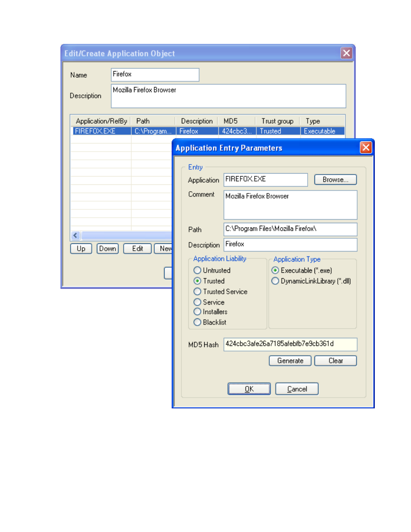Select the FIREFOX.EXE row cell
411x532 pixels.
101,131
